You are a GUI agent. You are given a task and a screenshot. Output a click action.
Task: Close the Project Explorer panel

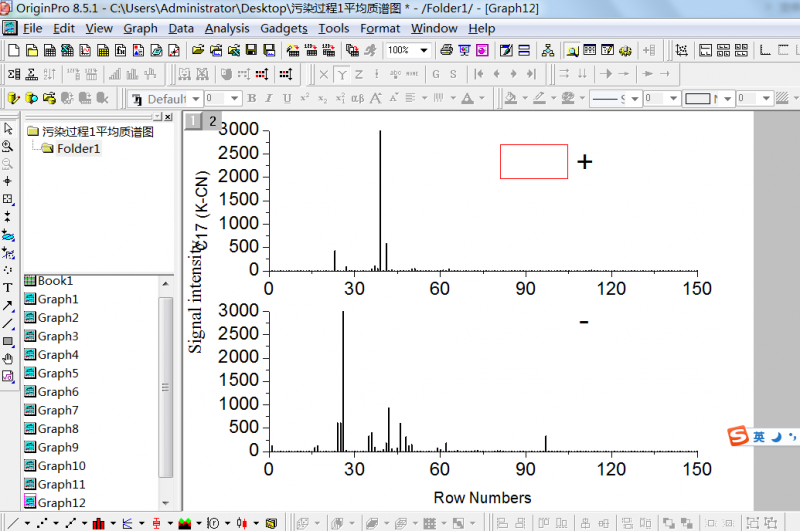click(168, 117)
